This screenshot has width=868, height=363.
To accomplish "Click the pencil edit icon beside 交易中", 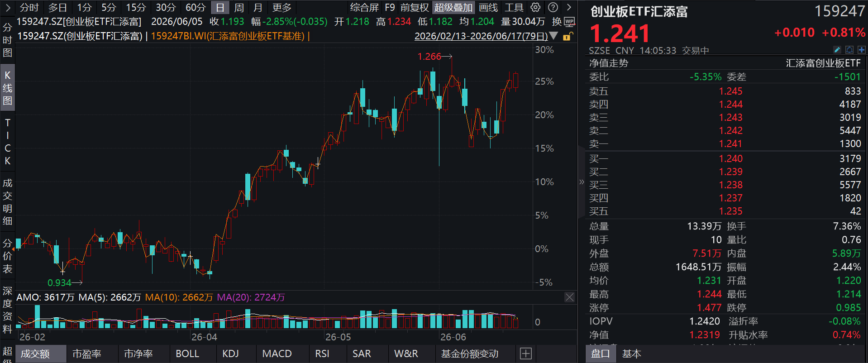I will (x=837, y=50).
